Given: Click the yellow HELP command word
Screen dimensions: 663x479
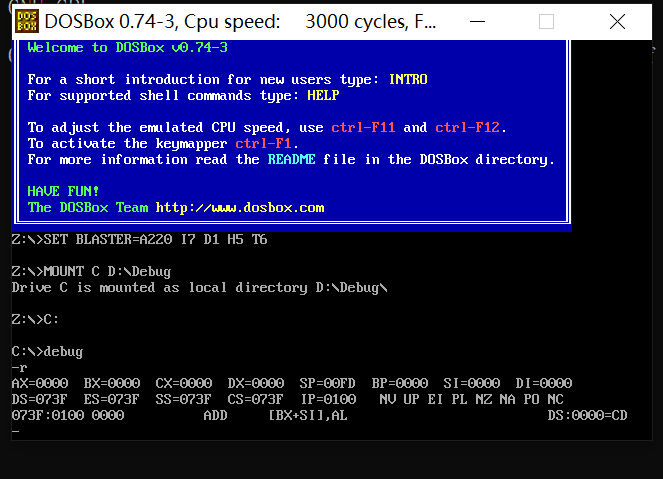Looking at the screenshot, I should [323, 96].
